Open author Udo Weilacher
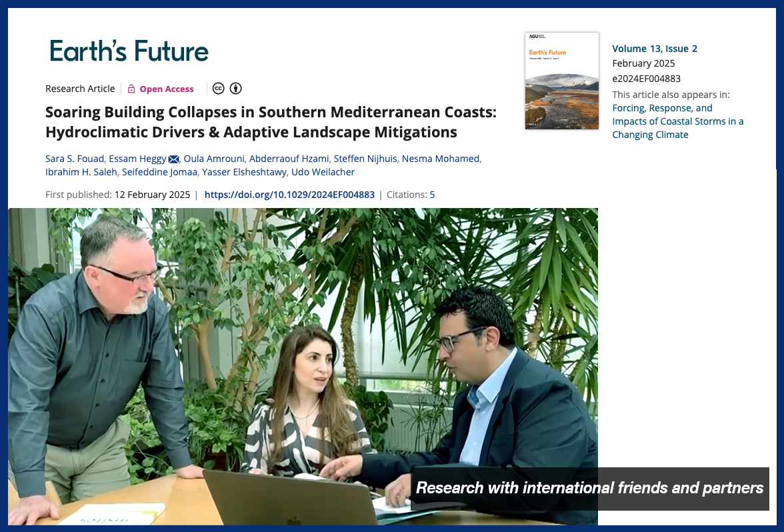The height and width of the screenshot is (532, 784). [x=323, y=172]
